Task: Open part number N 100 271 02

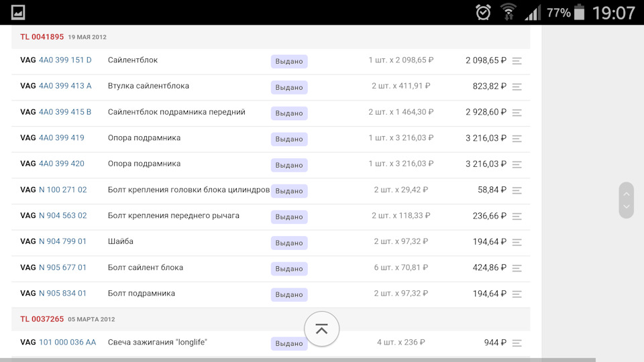Action: [x=62, y=190]
